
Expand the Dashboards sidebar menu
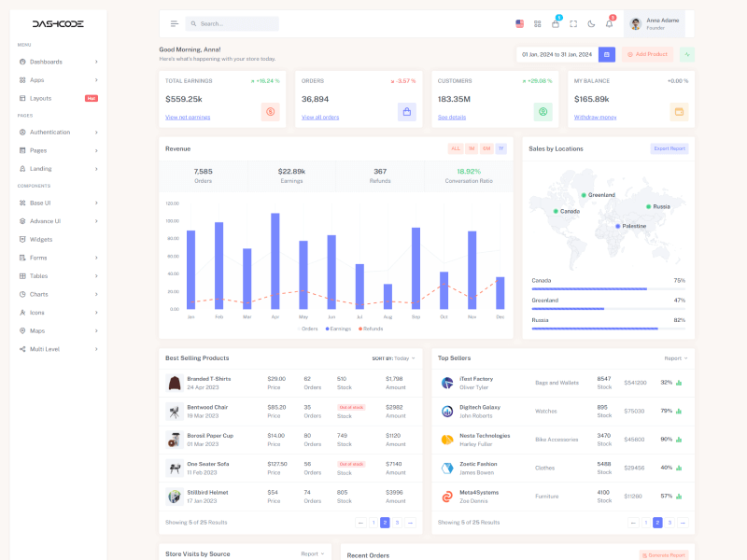[58, 62]
